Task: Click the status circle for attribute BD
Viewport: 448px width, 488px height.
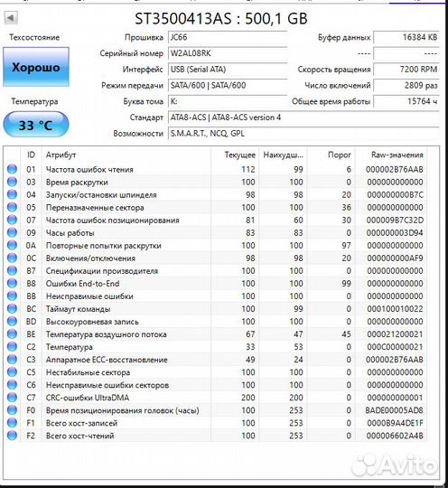Action: [x=12, y=322]
